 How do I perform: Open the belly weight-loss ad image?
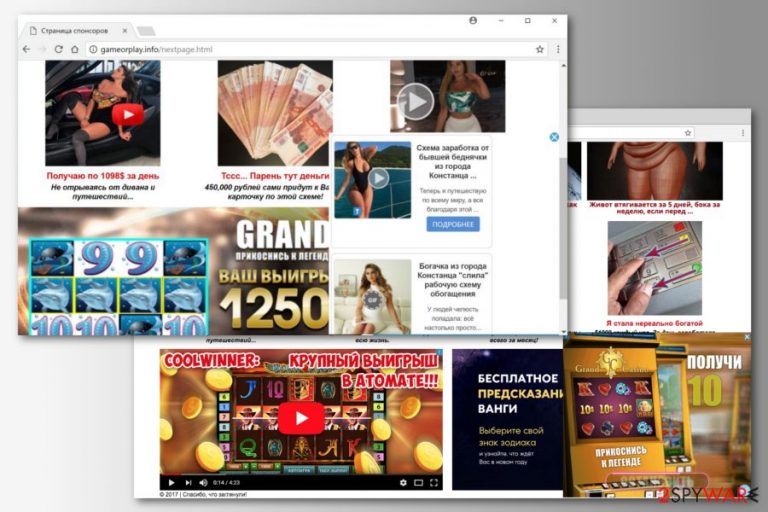click(x=654, y=171)
